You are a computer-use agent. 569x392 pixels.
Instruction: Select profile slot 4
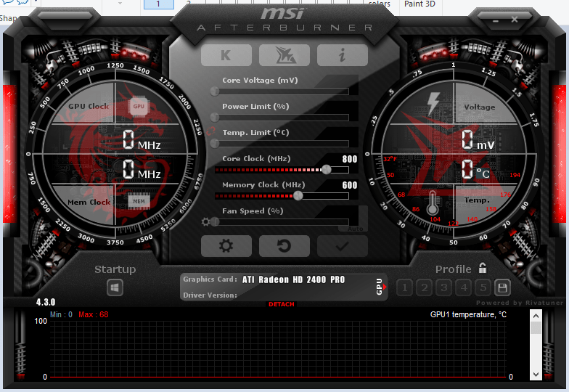(x=463, y=288)
